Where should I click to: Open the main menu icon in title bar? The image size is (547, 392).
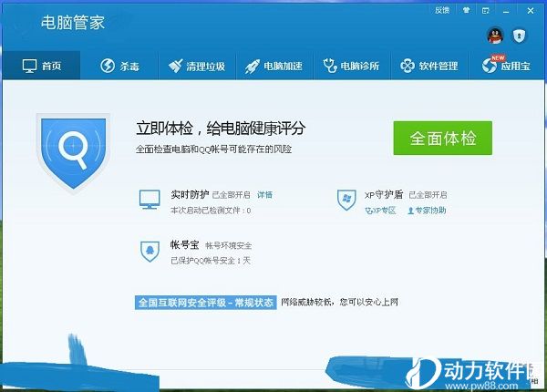pyautogui.click(x=486, y=11)
